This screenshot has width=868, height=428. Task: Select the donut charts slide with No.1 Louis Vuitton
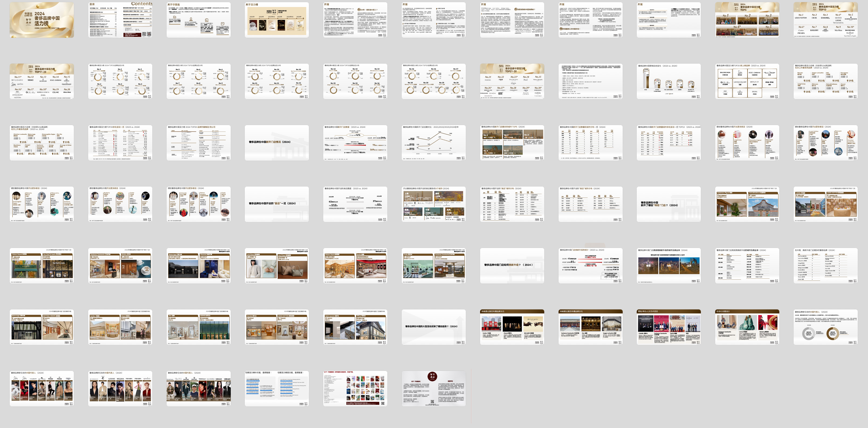point(120,81)
